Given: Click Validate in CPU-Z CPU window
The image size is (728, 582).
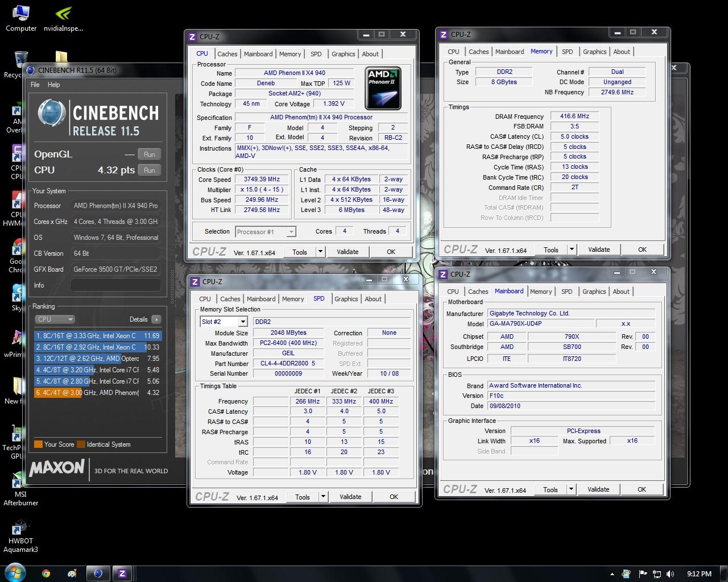Looking at the screenshot, I should coord(348,252).
